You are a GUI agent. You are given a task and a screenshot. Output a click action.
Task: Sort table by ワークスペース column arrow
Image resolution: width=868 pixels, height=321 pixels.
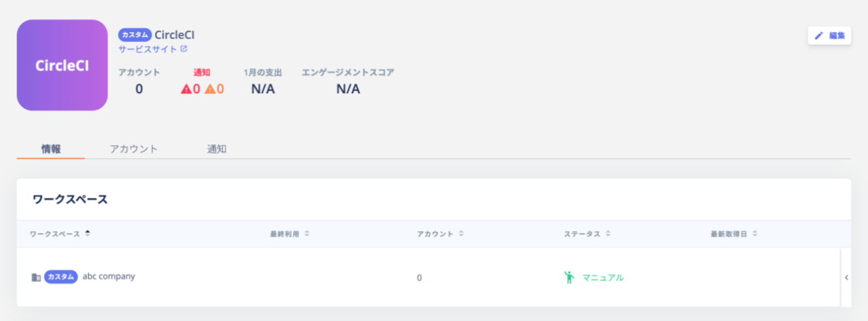88,234
